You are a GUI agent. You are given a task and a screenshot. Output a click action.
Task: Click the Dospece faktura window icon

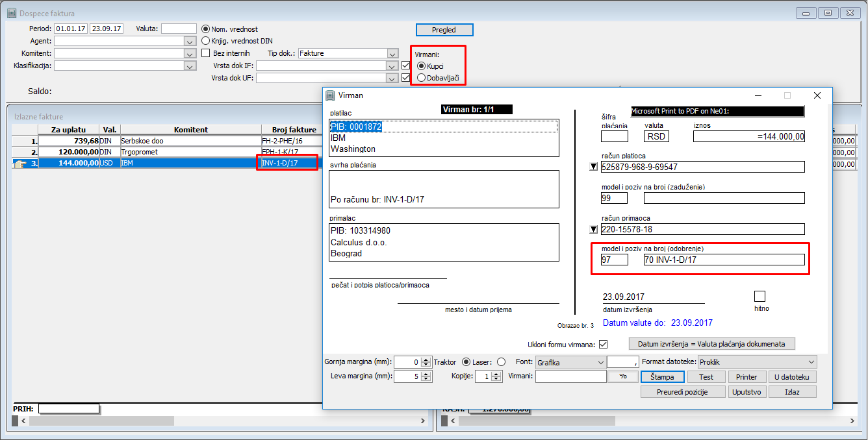click(x=11, y=13)
